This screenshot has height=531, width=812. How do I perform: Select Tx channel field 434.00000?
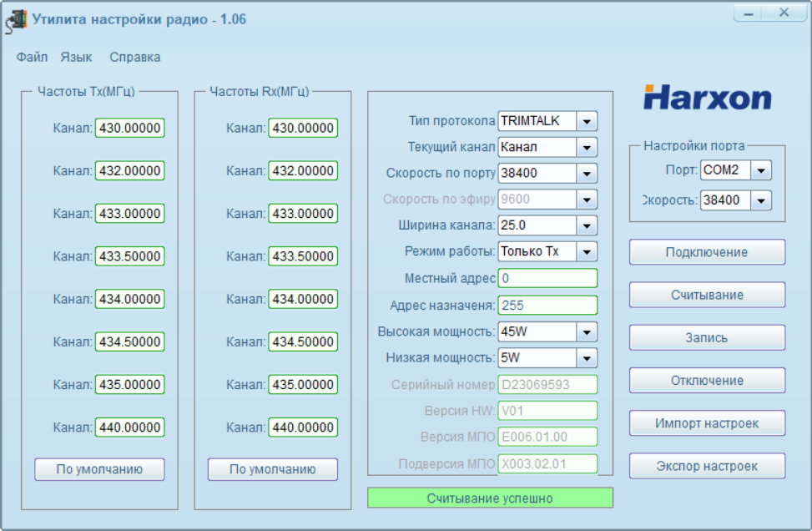130,299
